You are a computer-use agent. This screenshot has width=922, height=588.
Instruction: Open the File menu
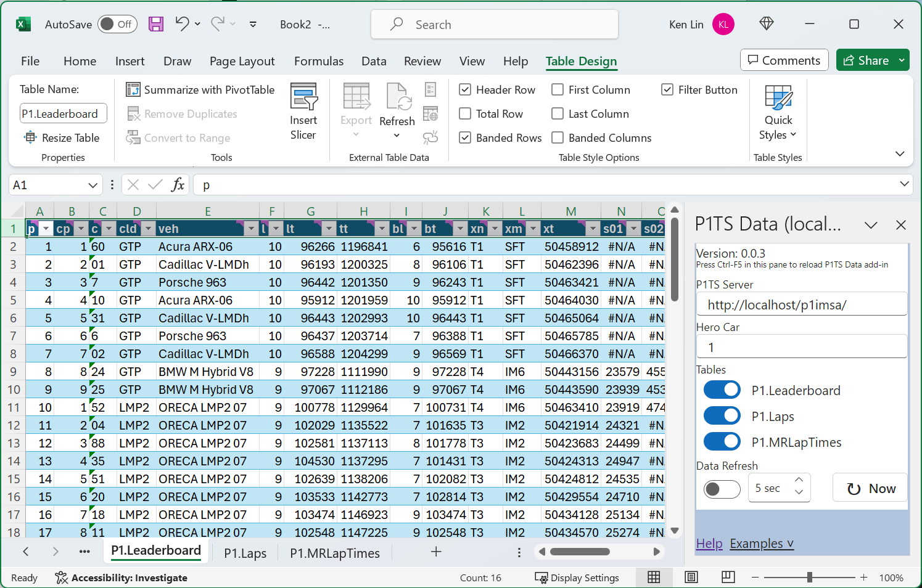pyautogui.click(x=30, y=61)
